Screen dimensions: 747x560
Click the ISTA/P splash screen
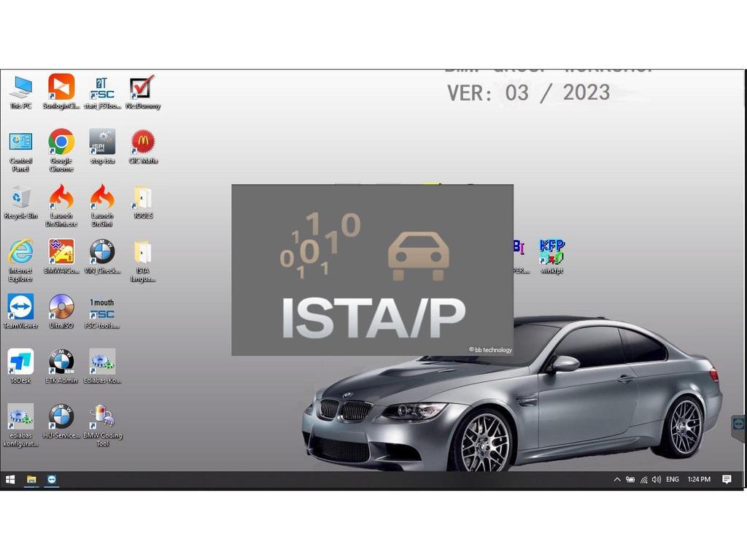point(372,270)
